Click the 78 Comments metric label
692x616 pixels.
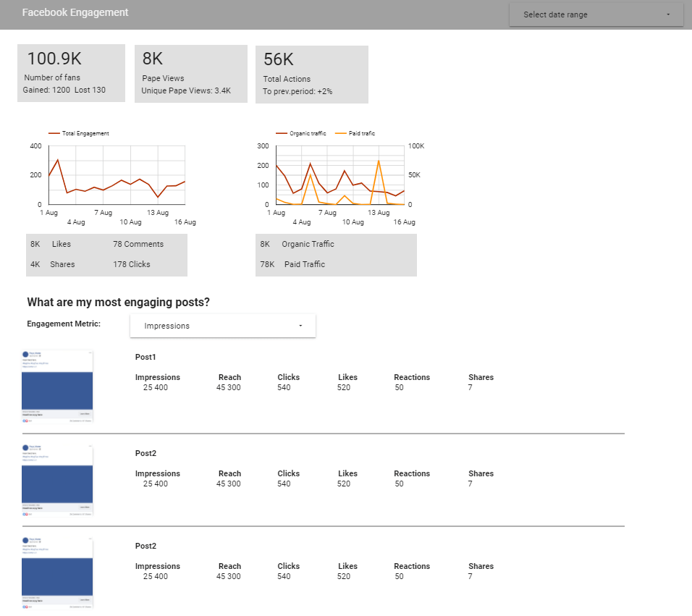click(x=138, y=244)
